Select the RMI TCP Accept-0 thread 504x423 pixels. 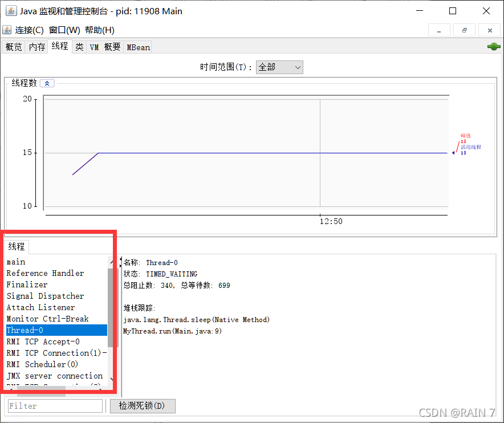click(x=56, y=341)
